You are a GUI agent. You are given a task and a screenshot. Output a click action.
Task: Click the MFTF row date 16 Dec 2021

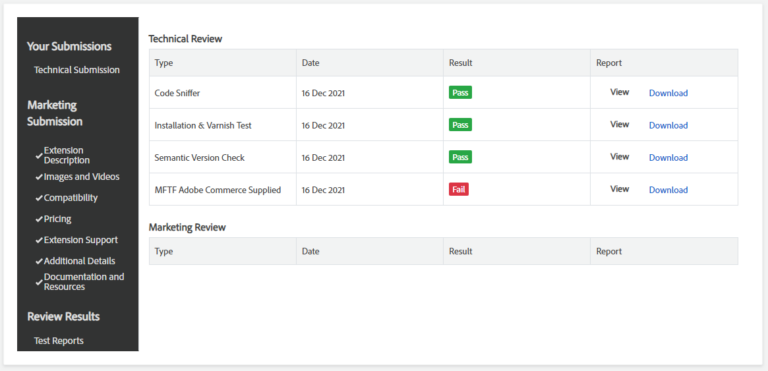tap(323, 190)
